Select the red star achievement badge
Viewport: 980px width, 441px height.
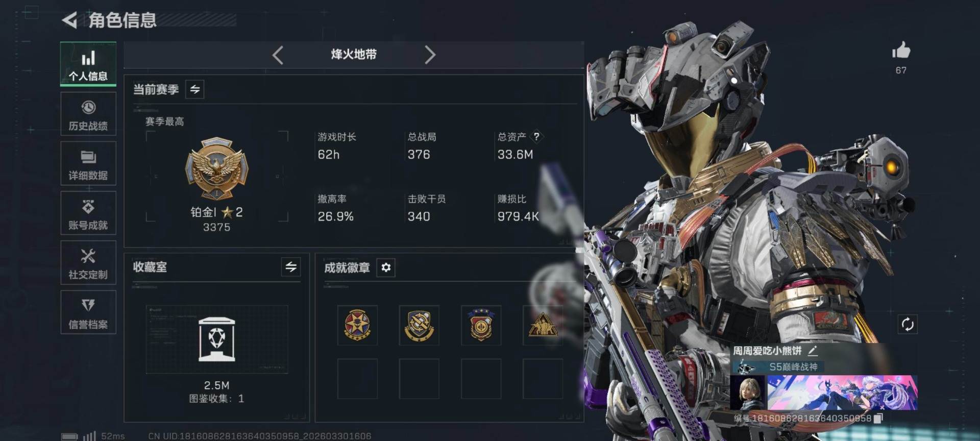(357, 325)
